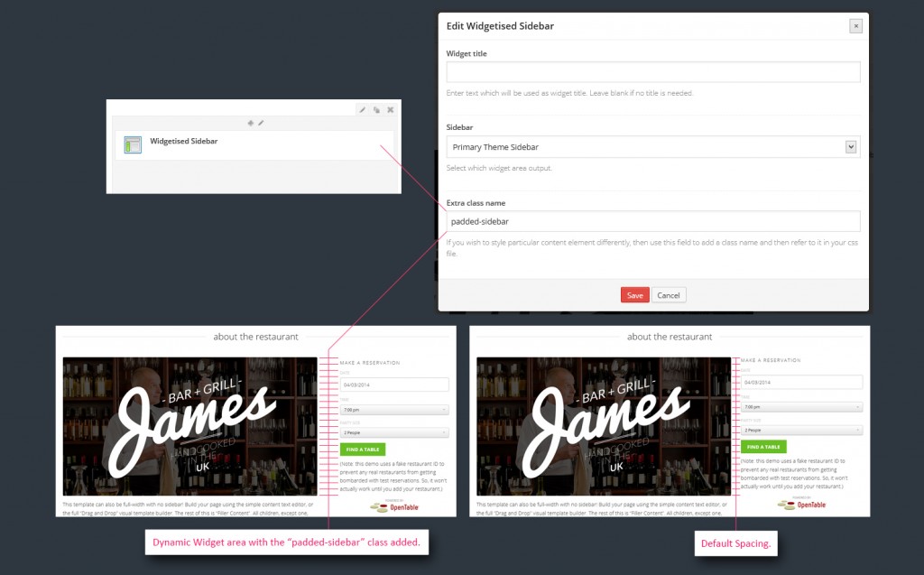Click the column plus icon to add element
This screenshot has height=575, width=924.
tap(251, 124)
